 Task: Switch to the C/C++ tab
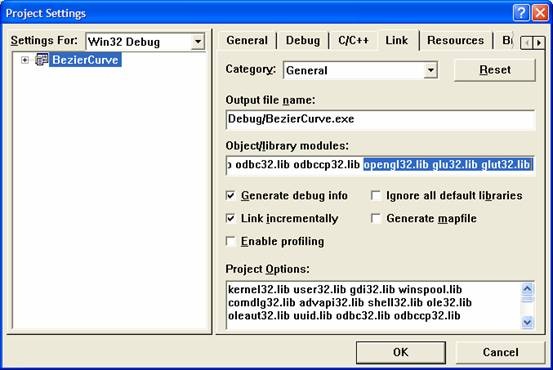pyautogui.click(x=353, y=40)
